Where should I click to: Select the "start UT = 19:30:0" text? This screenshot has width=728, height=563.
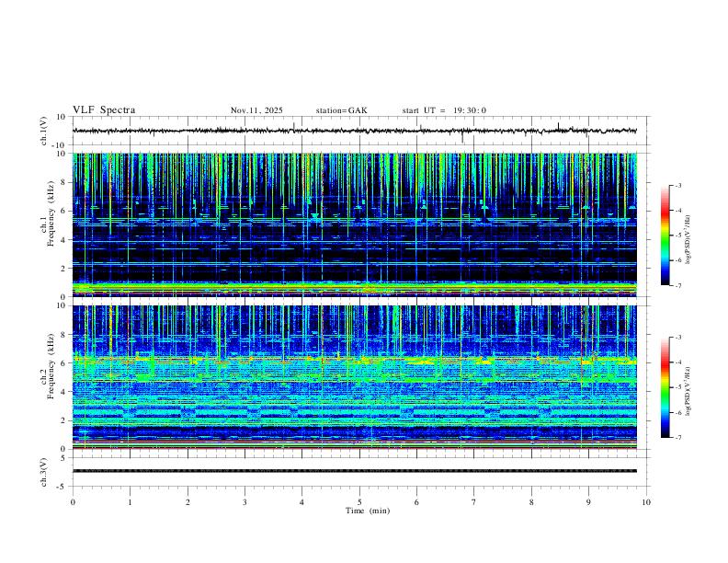[444, 110]
